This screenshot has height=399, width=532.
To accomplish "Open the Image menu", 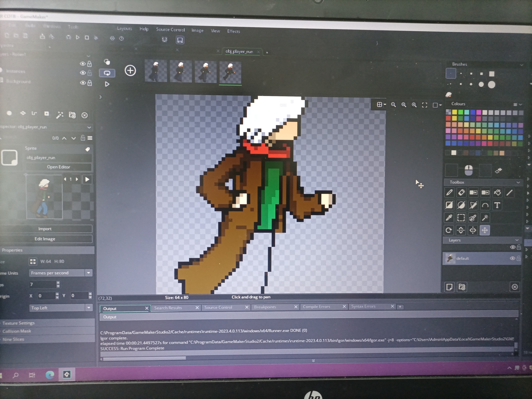I will point(197,30).
